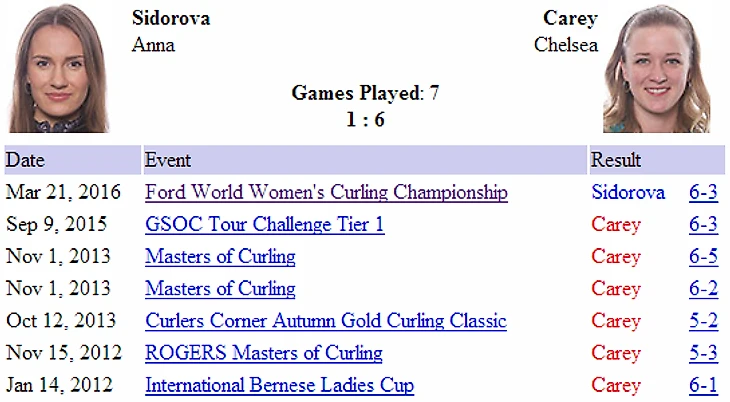730x402 pixels.
Task: Click Chelsea Carey's portrait photo
Action: click(662, 68)
